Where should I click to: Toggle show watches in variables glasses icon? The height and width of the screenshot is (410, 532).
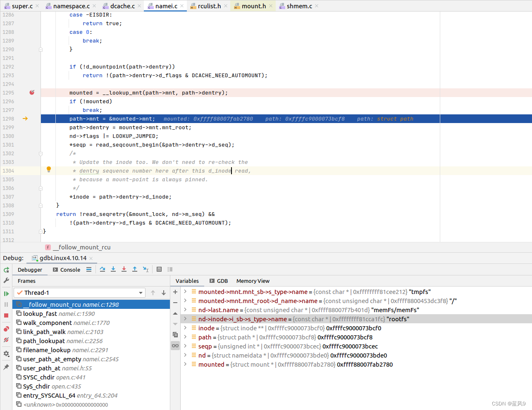click(175, 346)
